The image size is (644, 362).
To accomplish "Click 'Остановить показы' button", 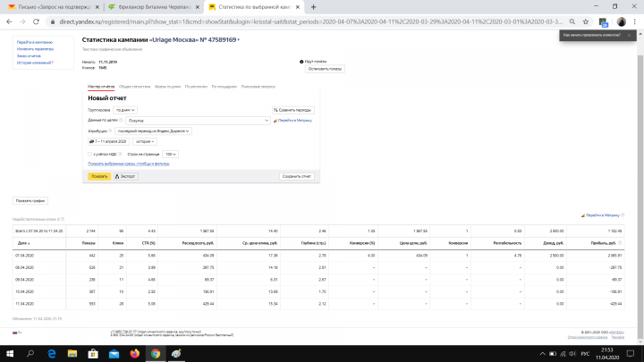I will pyautogui.click(x=325, y=69).
